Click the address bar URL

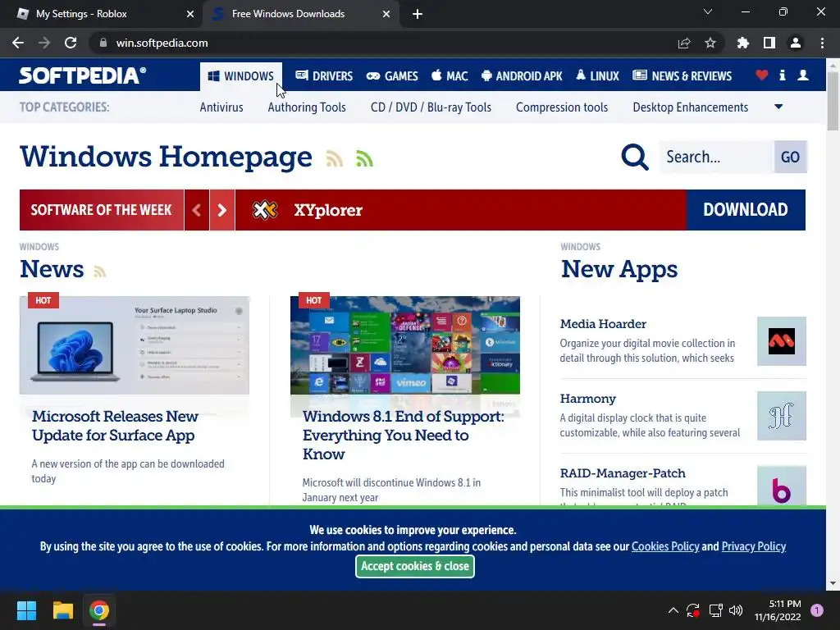click(162, 43)
